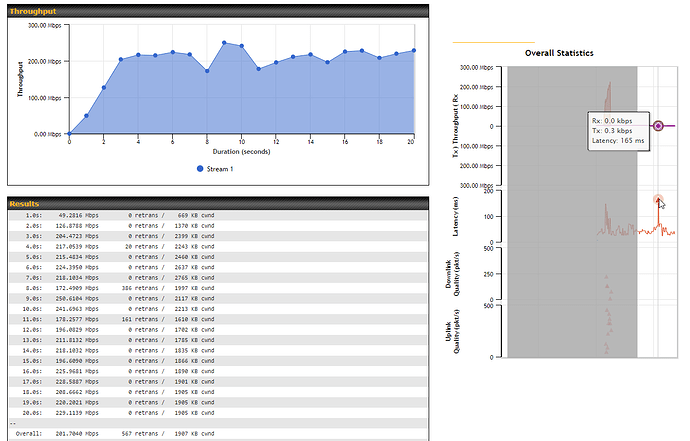Click the data point at 1 second
Screen dimensions: 690x441
86,116
